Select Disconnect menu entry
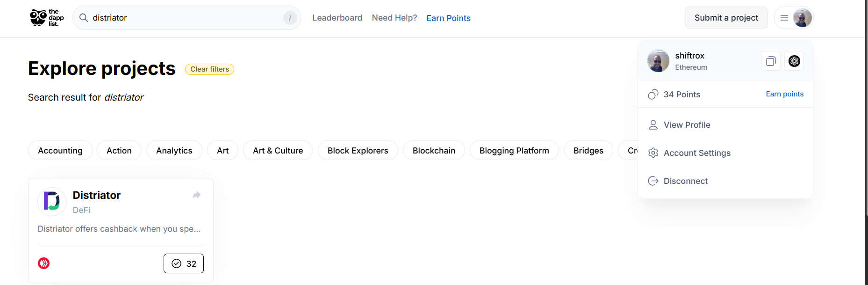The image size is (868, 285). (x=725, y=181)
